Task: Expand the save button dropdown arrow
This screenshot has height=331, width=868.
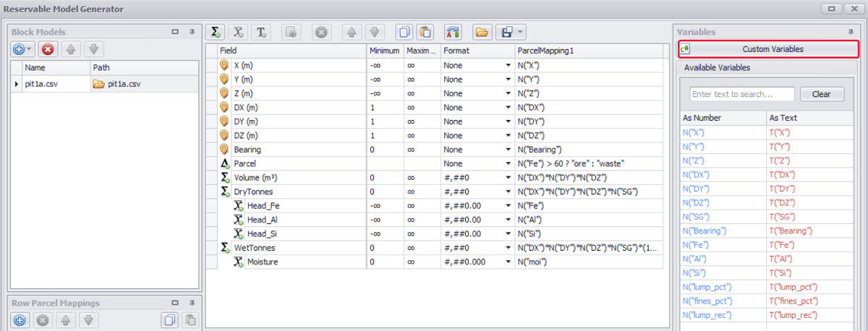Action: (x=520, y=32)
